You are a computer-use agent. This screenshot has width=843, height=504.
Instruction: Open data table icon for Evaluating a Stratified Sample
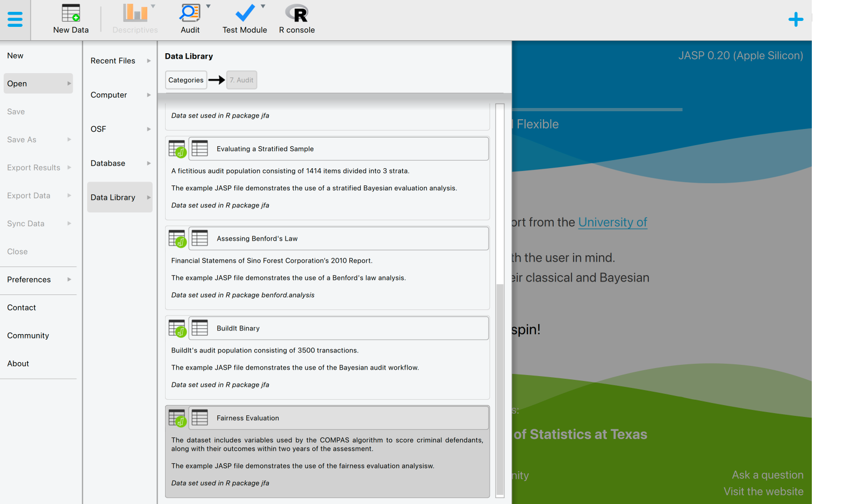coord(199,148)
